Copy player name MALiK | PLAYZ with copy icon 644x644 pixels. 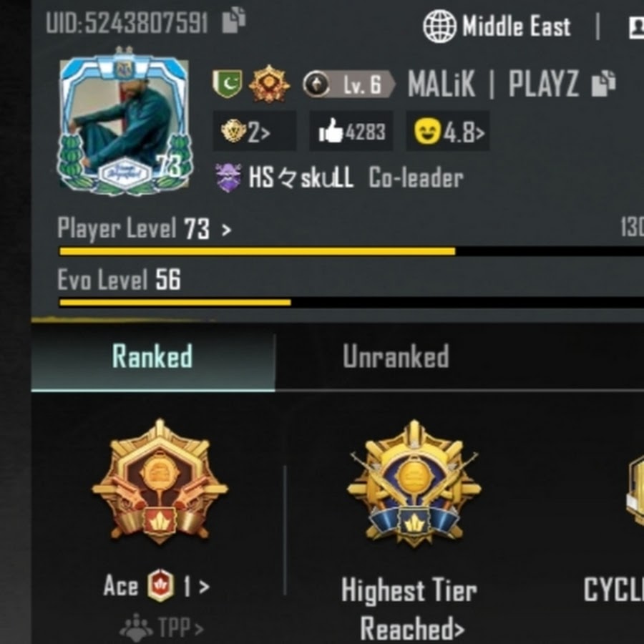[x=603, y=84]
